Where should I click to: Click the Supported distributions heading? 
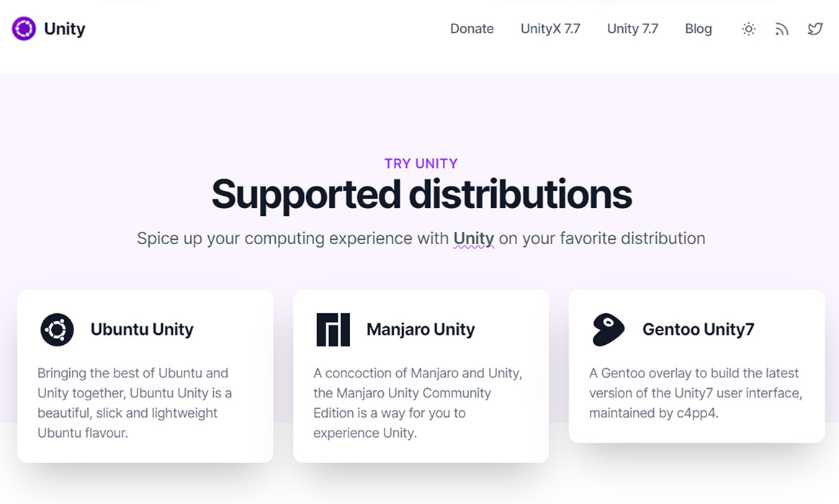tap(421, 194)
